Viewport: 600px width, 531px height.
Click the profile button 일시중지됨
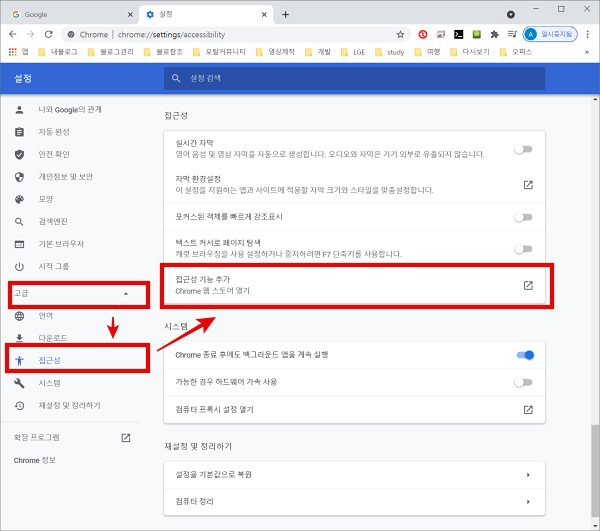tap(550, 34)
